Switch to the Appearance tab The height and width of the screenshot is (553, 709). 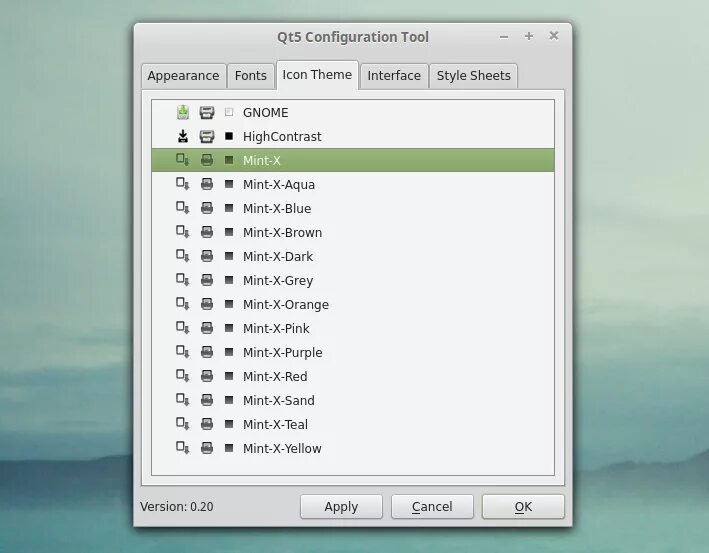click(183, 76)
